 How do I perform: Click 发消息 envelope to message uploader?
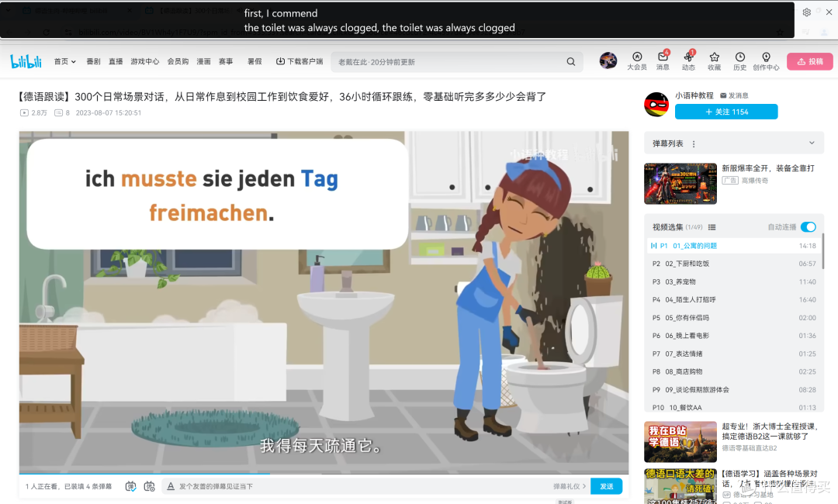click(x=734, y=95)
